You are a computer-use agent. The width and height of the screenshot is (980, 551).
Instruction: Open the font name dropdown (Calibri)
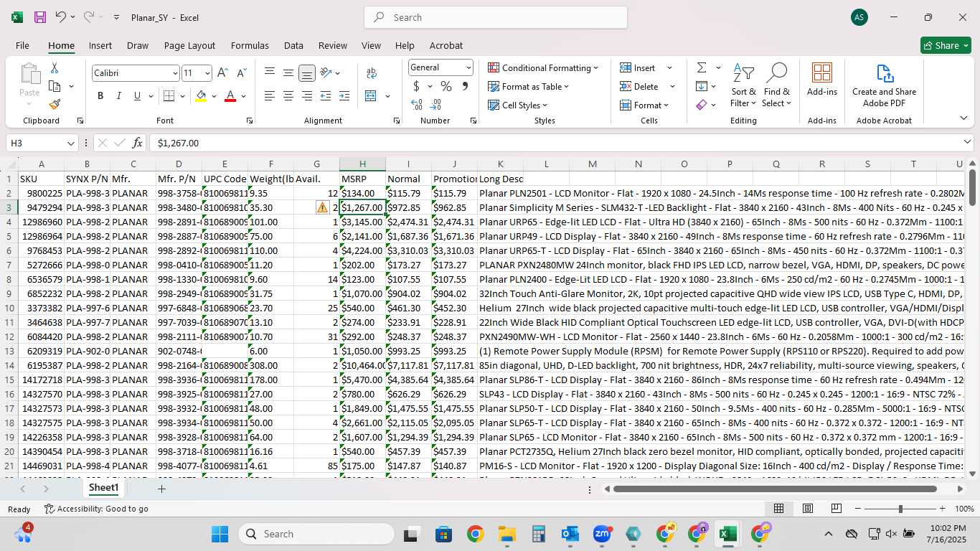[174, 73]
